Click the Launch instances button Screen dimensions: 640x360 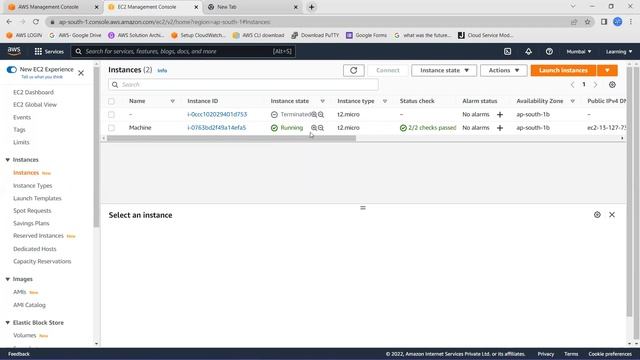pos(563,70)
